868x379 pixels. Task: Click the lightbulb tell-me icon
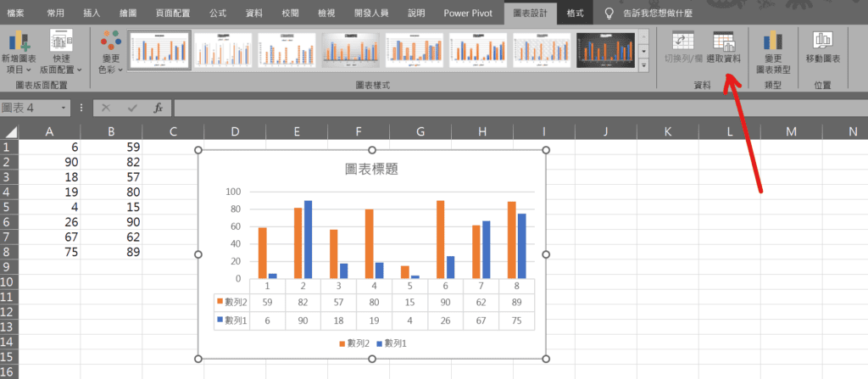click(609, 13)
